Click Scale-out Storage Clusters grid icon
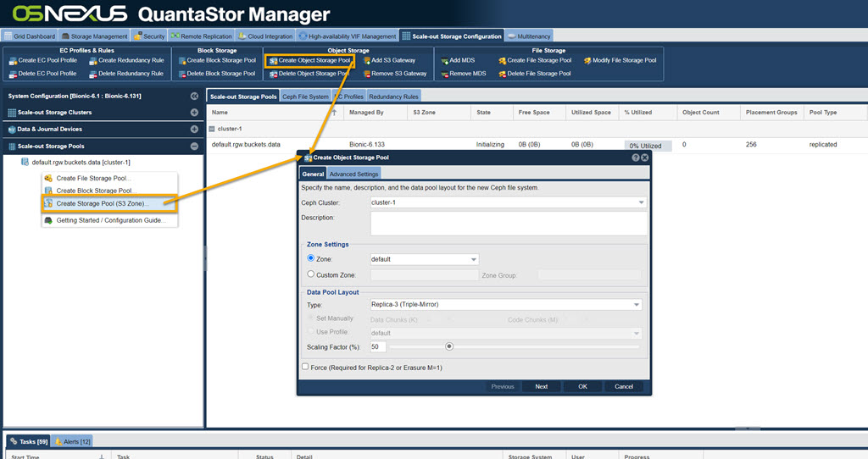 [12, 113]
